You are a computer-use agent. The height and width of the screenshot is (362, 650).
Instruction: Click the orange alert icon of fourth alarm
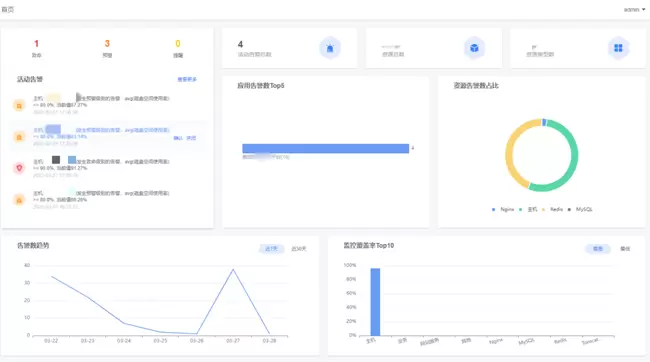(19, 200)
